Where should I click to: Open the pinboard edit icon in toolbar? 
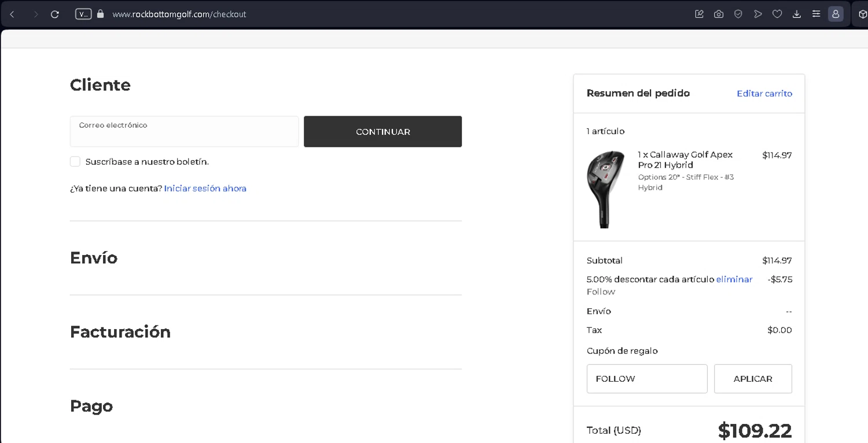[x=699, y=14]
